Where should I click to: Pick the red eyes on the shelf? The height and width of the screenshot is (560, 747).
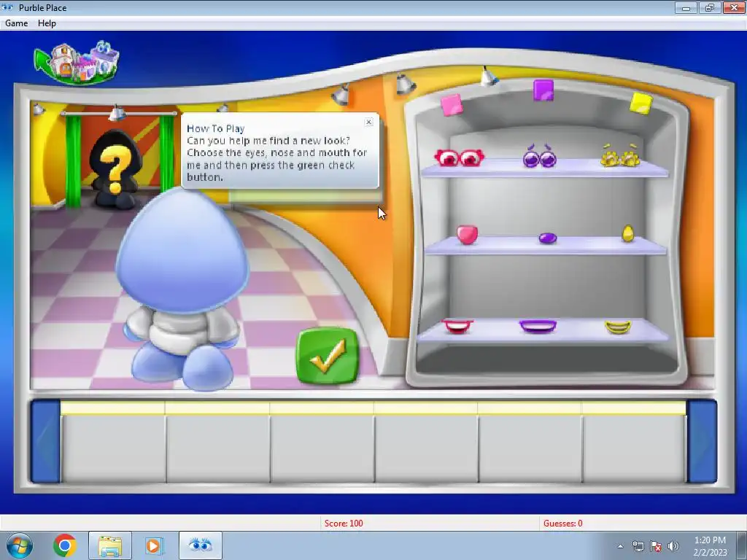tap(460, 157)
